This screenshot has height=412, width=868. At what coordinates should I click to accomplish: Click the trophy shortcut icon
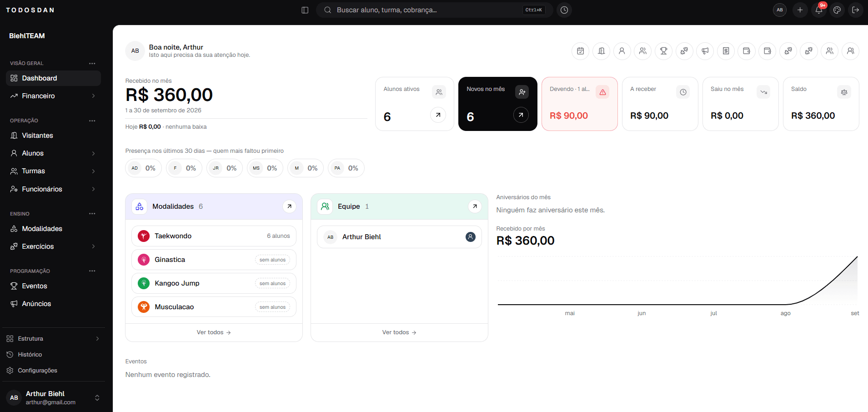664,51
